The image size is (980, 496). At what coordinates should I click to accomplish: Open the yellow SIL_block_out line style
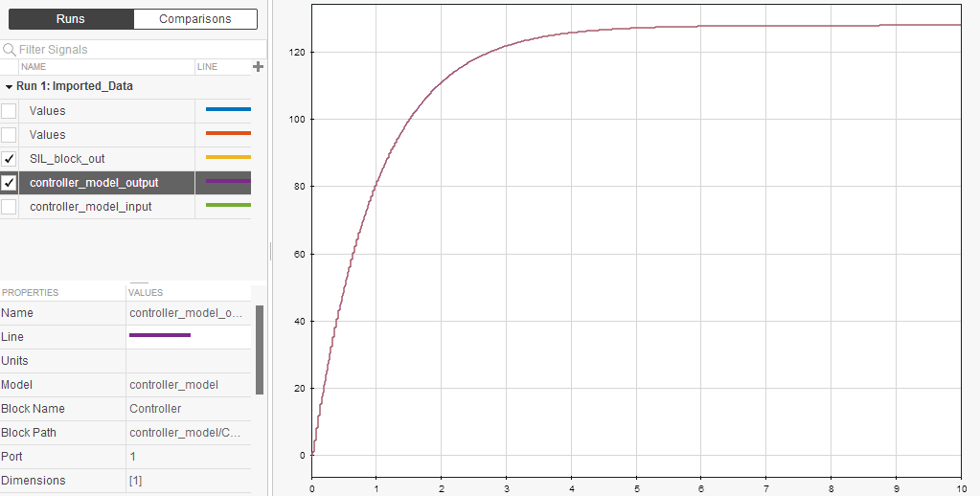[x=228, y=157]
